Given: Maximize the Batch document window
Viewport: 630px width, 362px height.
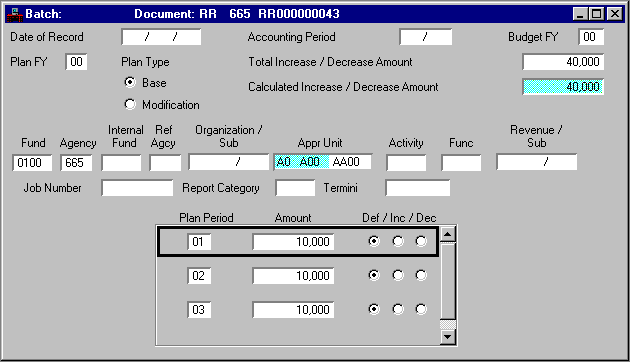Looking at the screenshot, I should (596, 14).
